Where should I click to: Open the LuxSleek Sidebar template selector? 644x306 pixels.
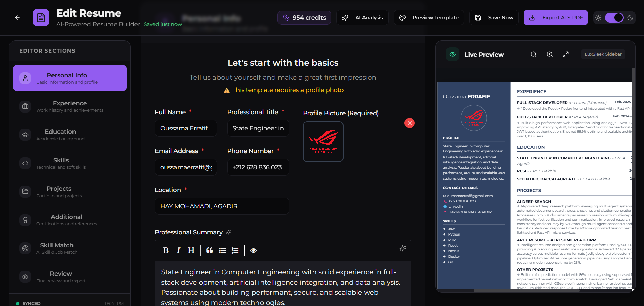point(603,54)
